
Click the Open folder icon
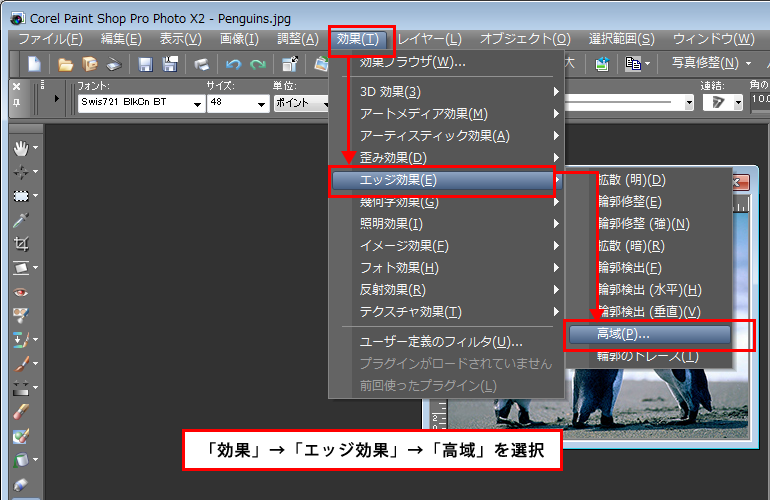65,64
